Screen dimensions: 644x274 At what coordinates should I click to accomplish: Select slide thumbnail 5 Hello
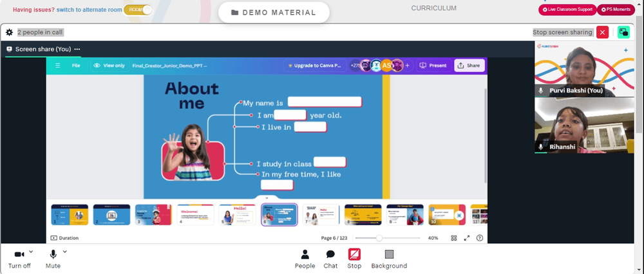pyautogui.click(x=238, y=215)
